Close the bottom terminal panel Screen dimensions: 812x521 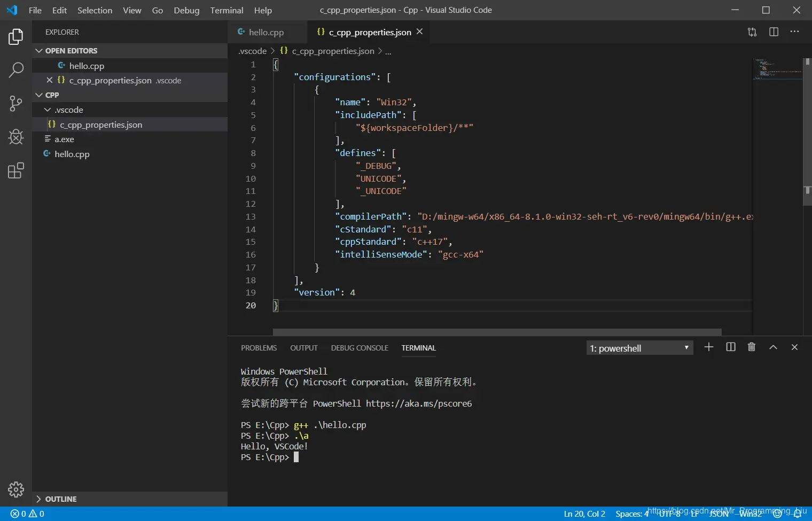(x=794, y=347)
